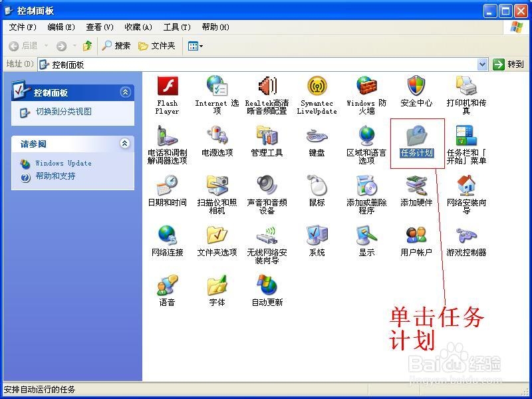Image resolution: width=532 pixels, height=399 pixels.
Task: Open the 工具(T) menu
Action: [177, 27]
